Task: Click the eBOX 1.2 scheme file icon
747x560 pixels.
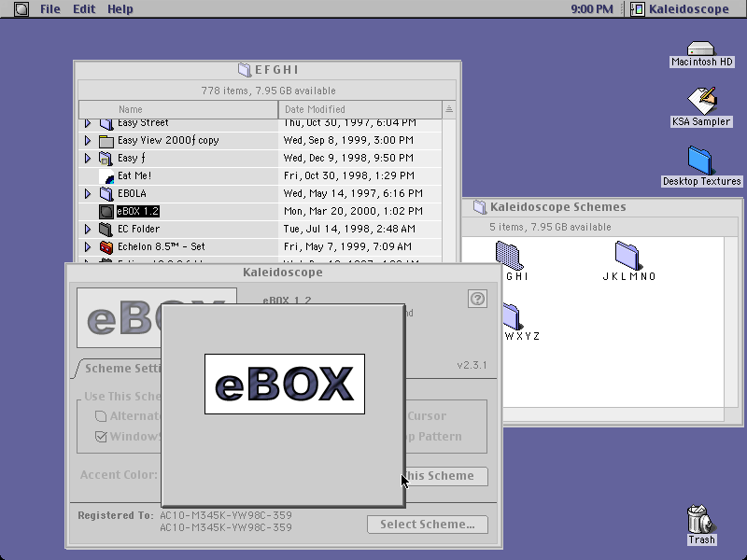Action: [106, 212]
